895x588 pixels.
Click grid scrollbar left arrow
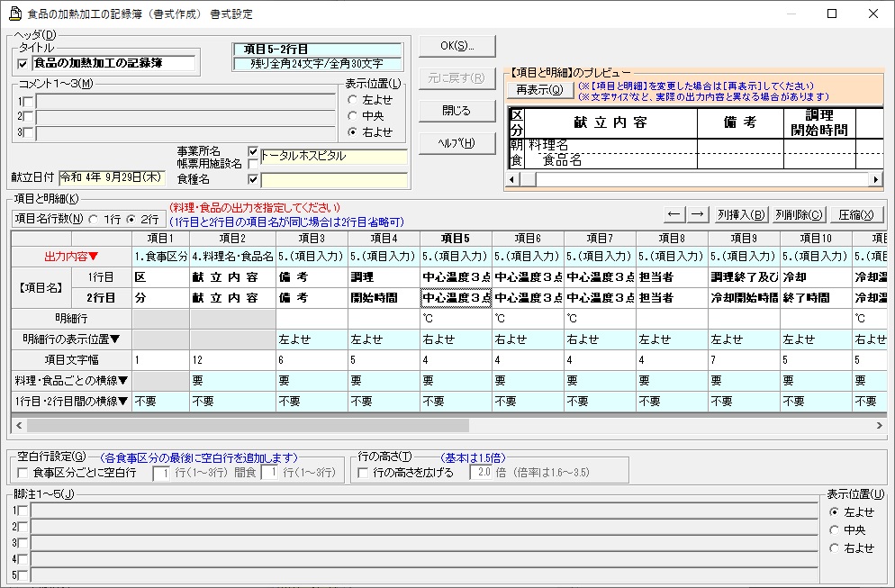click(19, 425)
